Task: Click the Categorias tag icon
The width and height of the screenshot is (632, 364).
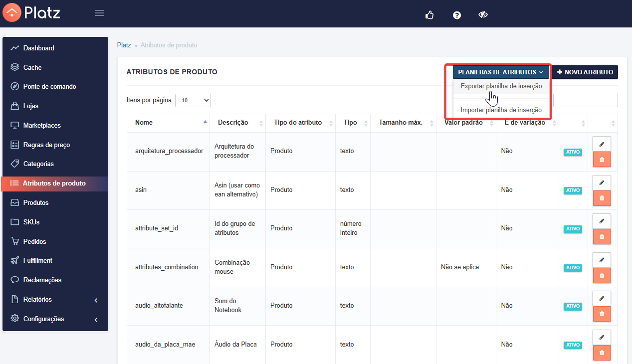Action: pos(14,164)
